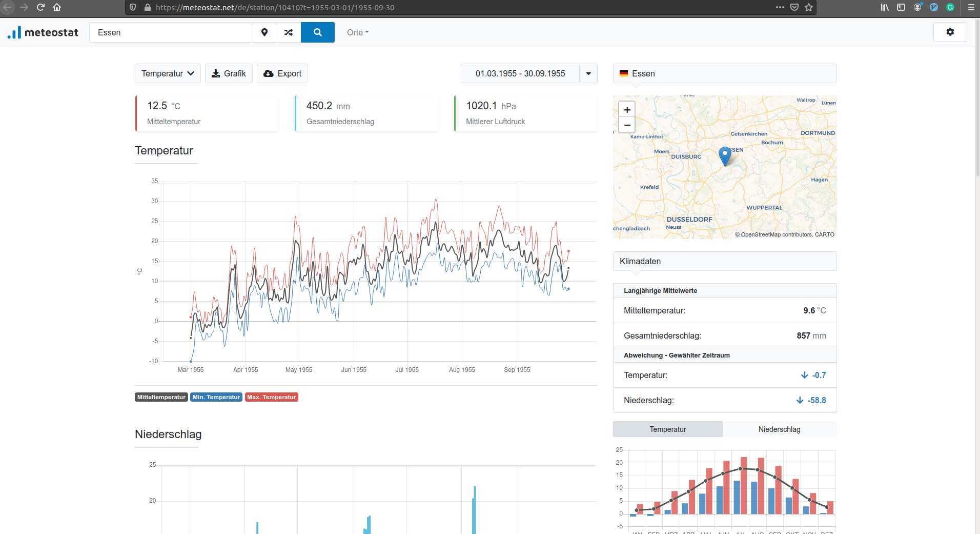
Task: Click the shuffle random station icon
Action: [x=288, y=32]
